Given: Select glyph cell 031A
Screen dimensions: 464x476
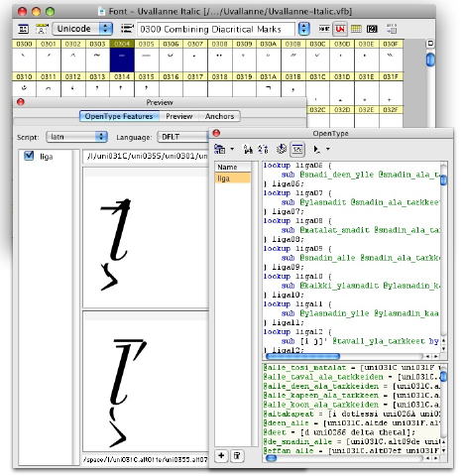Looking at the screenshot, I should click(269, 85).
